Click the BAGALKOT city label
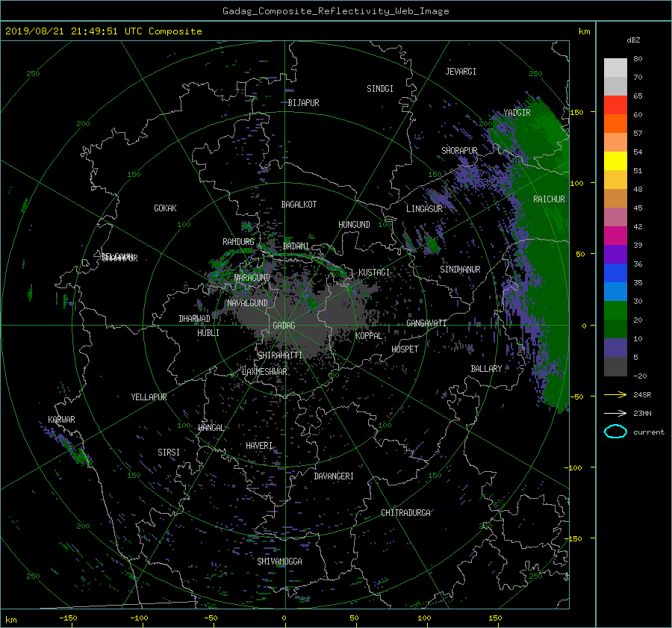 click(x=299, y=205)
